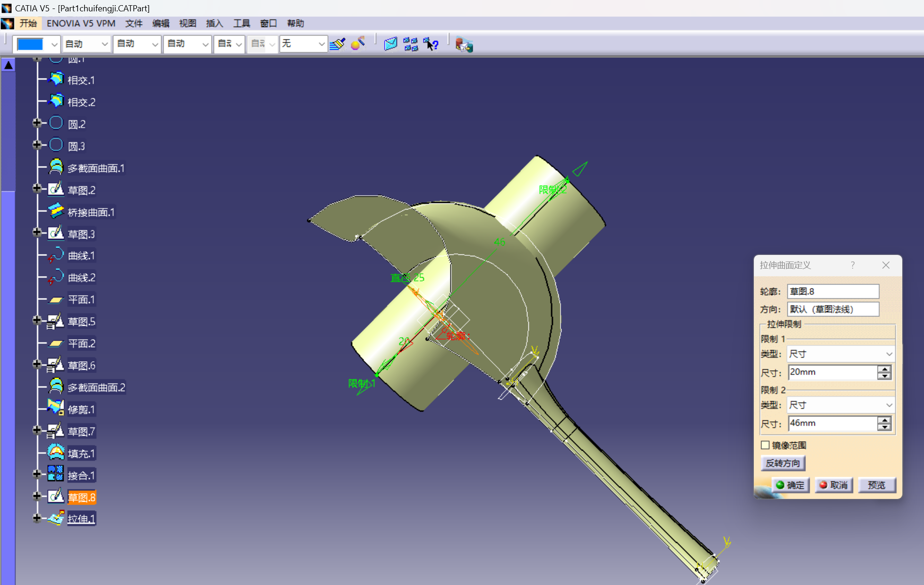The image size is (924, 585).
Task: Open the 帮助 menu
Action: coord(295,23)
